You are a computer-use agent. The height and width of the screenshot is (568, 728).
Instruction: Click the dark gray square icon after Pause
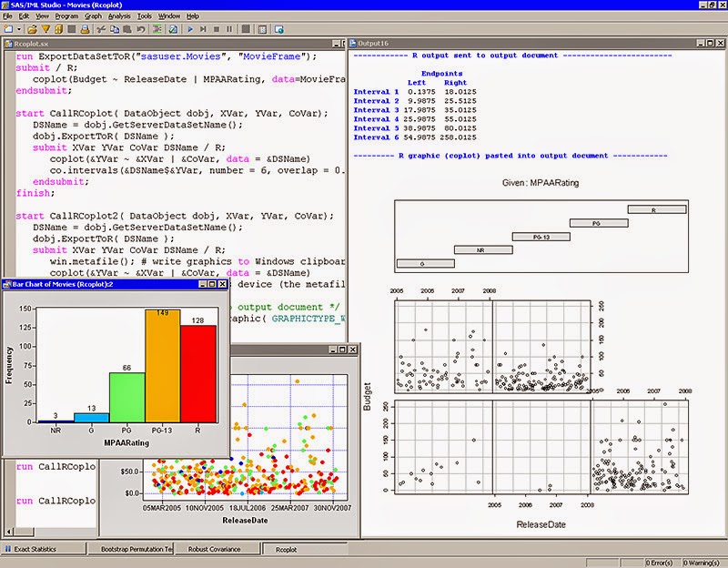[246, 29]
